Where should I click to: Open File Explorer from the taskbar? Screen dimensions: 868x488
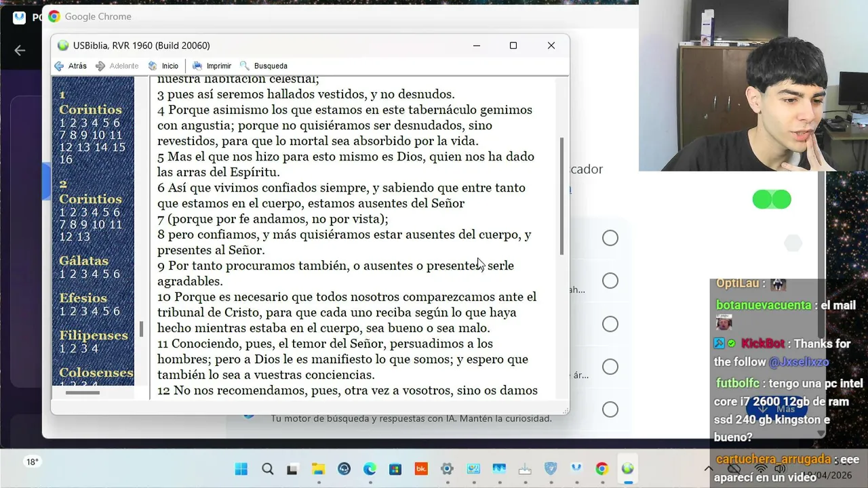[318, 468]
